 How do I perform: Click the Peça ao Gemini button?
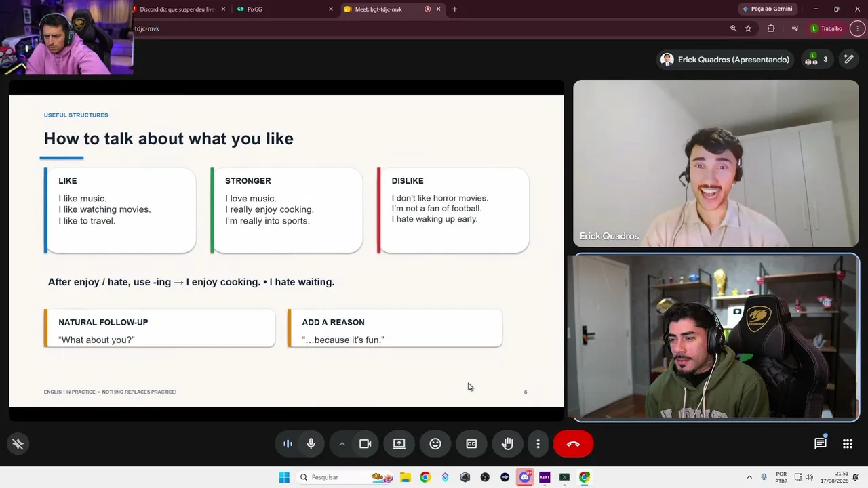(x=767, y=9)
